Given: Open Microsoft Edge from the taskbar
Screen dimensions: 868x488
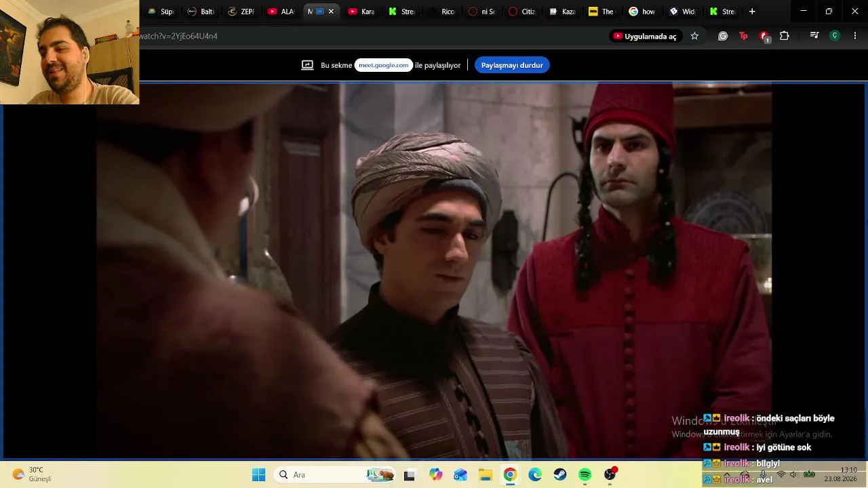Looking at the screenshot, I should click(535, 475).
